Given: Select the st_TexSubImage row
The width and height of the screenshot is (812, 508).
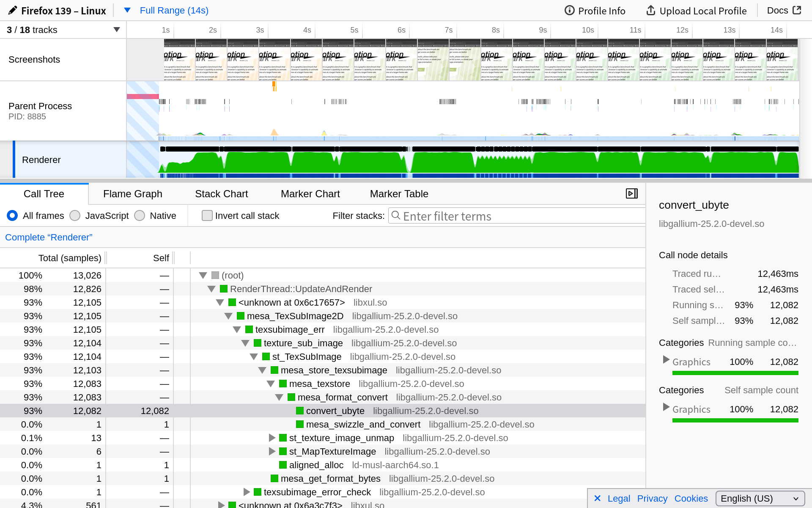Looking at the screenshot, I should (323, 356).
